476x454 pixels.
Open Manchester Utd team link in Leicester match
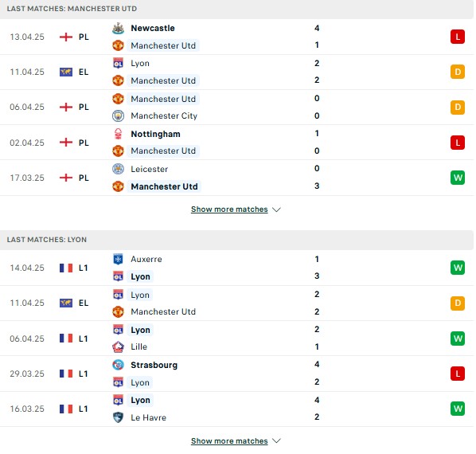pos(164,186)
